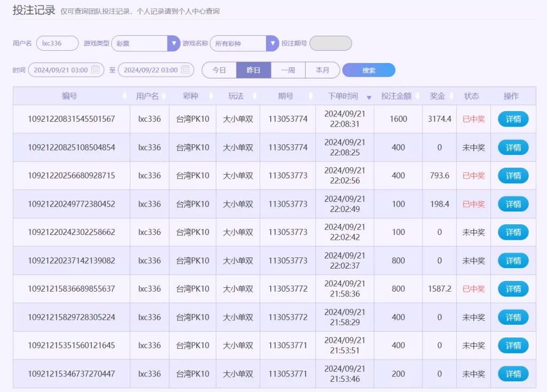Click the 200 bet amount
Viewport: 547px width, 392px height.
pos(398,374)
